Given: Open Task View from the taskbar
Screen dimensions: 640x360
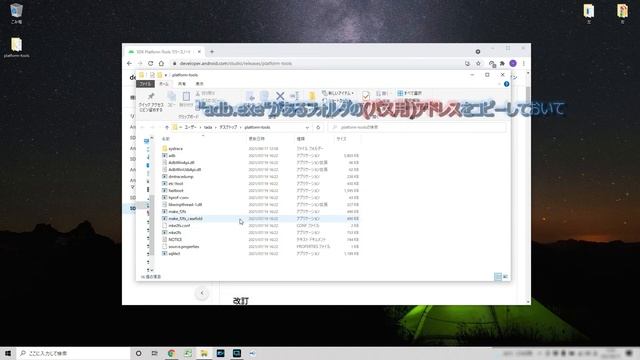Looking at the screenshot, I should tap(155, 353).
